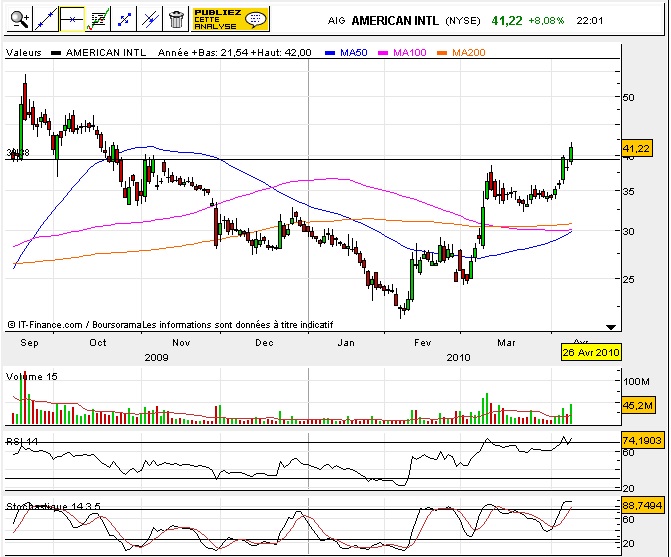Click the 26 Avr 2010 date tag
The width and height of the screenshot is (671, 557).
(x=591, y=353)
